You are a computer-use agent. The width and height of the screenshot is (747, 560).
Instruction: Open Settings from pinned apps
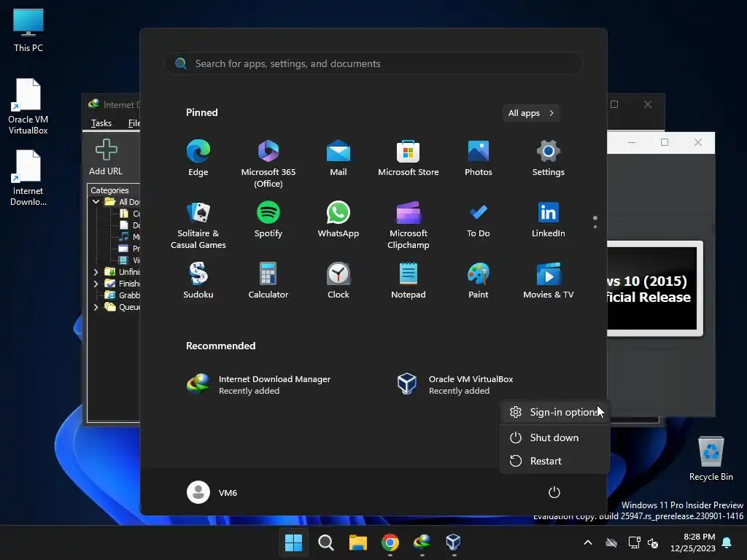pyautogui.click(x=549, y=158)
